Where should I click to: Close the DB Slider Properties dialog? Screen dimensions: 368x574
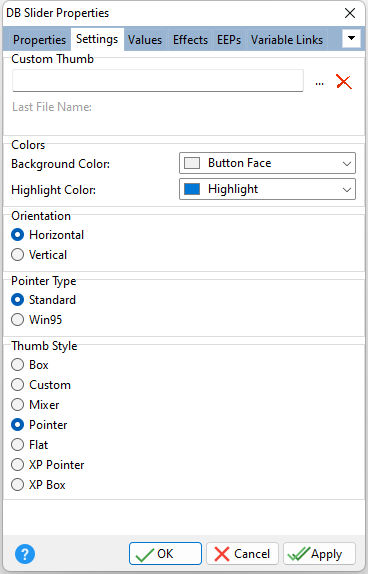coord(350,13)
